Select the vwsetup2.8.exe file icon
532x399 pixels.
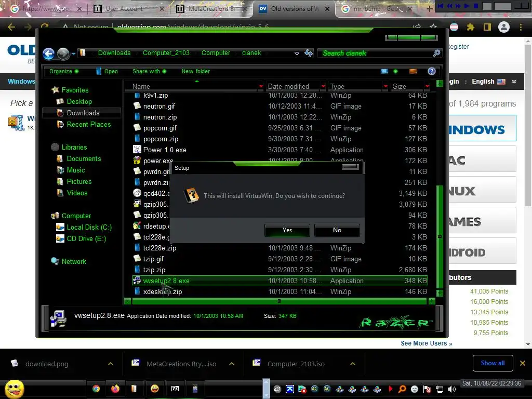[x=137, y=281]
